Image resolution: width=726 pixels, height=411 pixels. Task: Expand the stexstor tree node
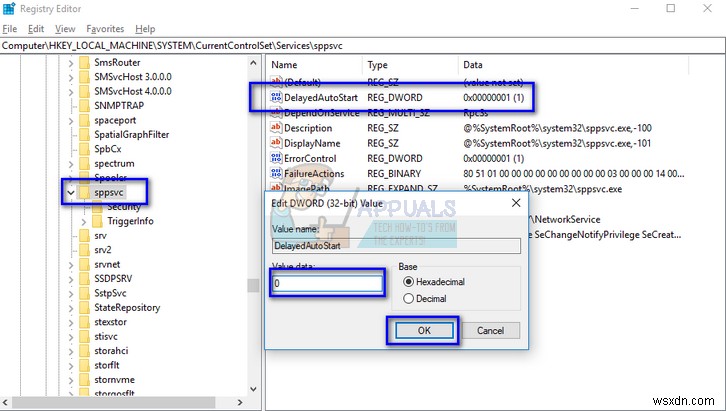71,322
